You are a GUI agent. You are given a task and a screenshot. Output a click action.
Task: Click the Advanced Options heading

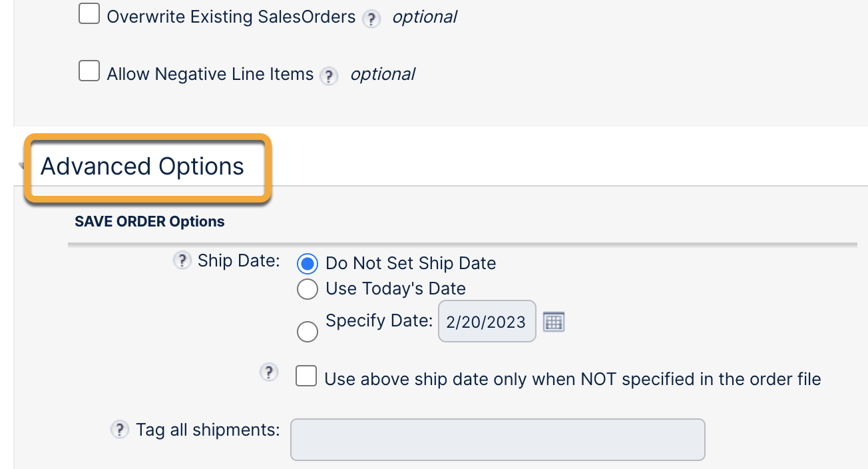[142, 167]
